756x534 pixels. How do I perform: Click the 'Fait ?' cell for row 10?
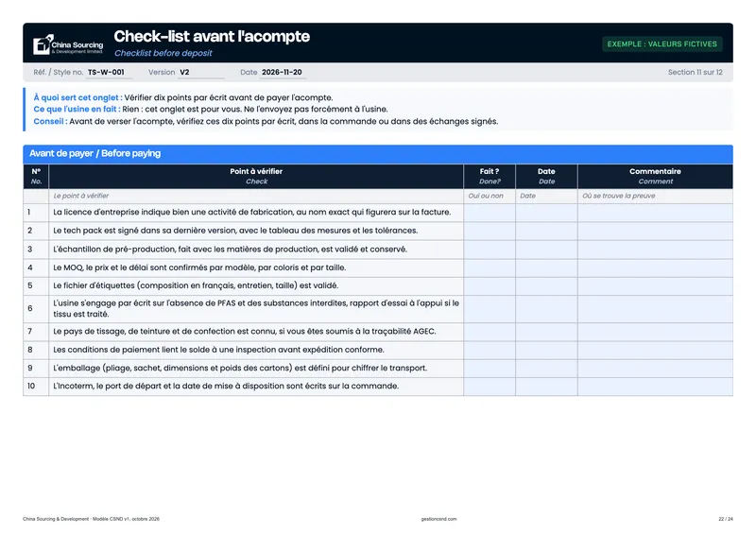(490, 387)
